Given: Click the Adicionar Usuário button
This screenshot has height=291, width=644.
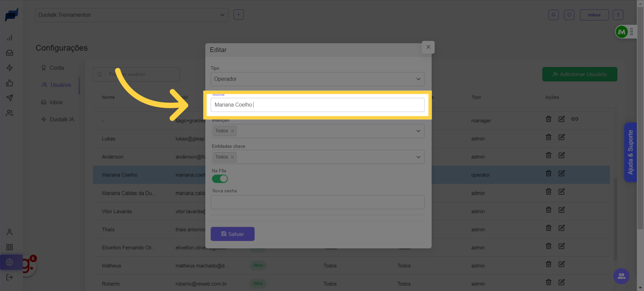Looking at the screenshot, I should (x=580, y=74).
